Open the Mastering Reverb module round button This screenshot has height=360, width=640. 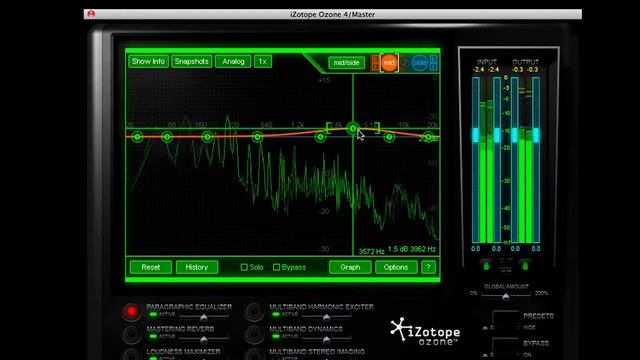pyautogui.click(x=131, y=334)
